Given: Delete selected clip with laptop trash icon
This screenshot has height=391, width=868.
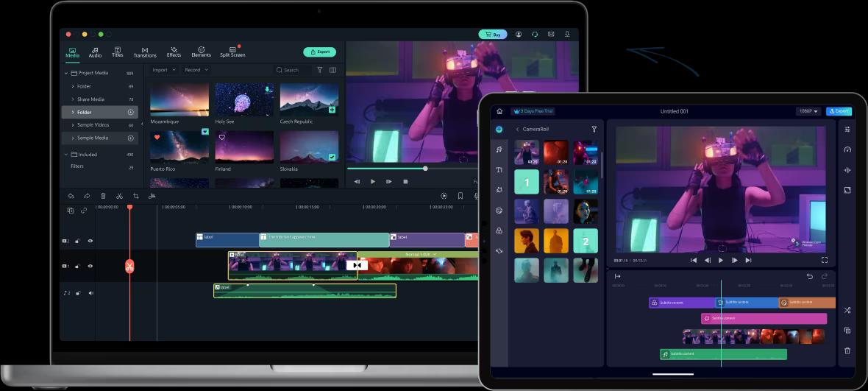Looking at the screenshot, I should 103,196.
